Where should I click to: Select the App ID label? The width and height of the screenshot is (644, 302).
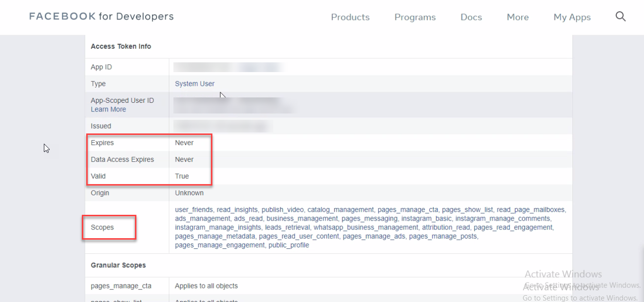[x=101, y=67]
